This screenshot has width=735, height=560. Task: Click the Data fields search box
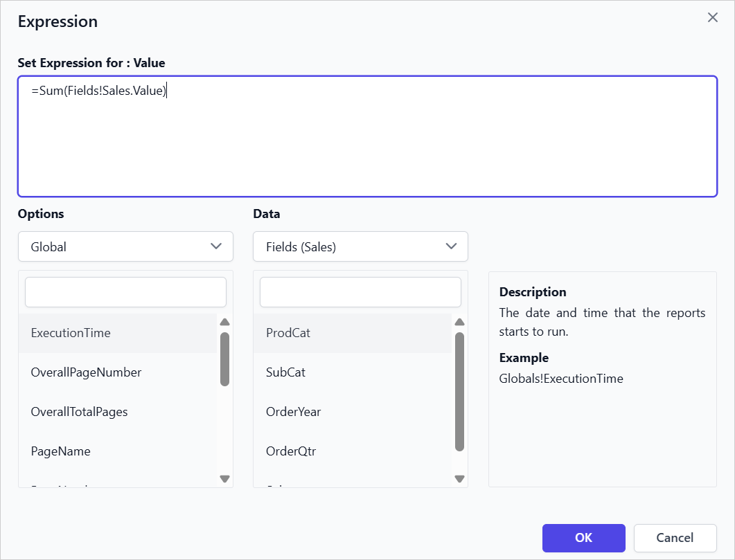(x=360, y=292)
